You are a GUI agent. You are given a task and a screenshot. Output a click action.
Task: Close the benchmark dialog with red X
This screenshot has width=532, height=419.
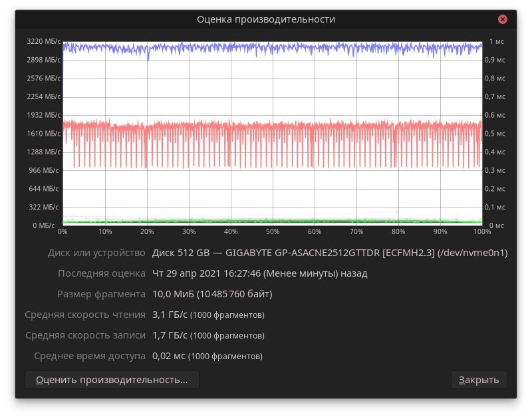[x=503, y=19]
